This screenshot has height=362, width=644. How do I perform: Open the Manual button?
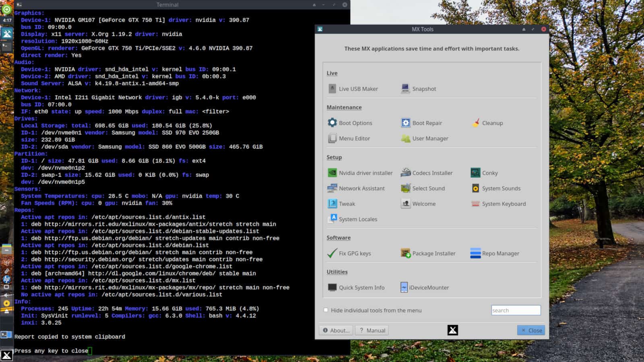click(372, 330)
